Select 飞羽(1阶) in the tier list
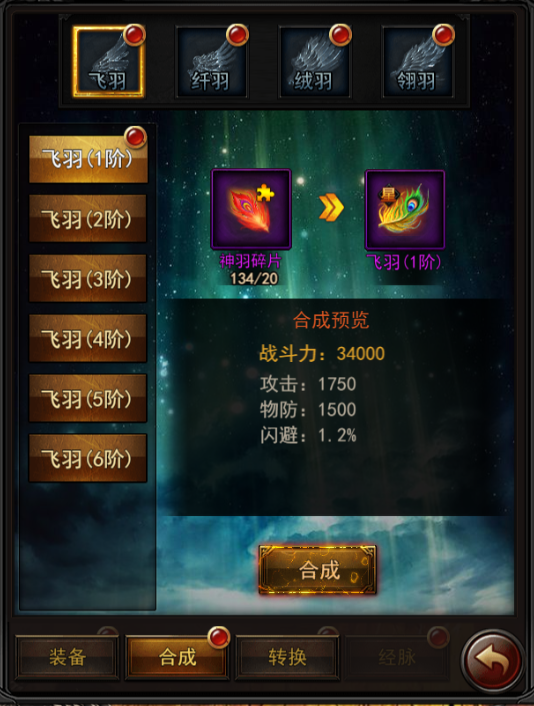The width and height of the screenshot is (534, 706). [88, 159]
